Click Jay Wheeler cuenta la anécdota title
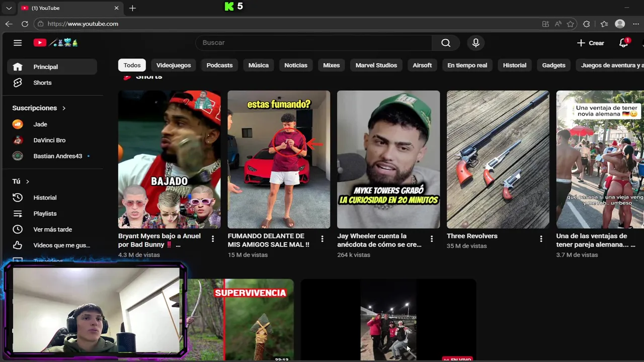 click(x=379, y=240)
